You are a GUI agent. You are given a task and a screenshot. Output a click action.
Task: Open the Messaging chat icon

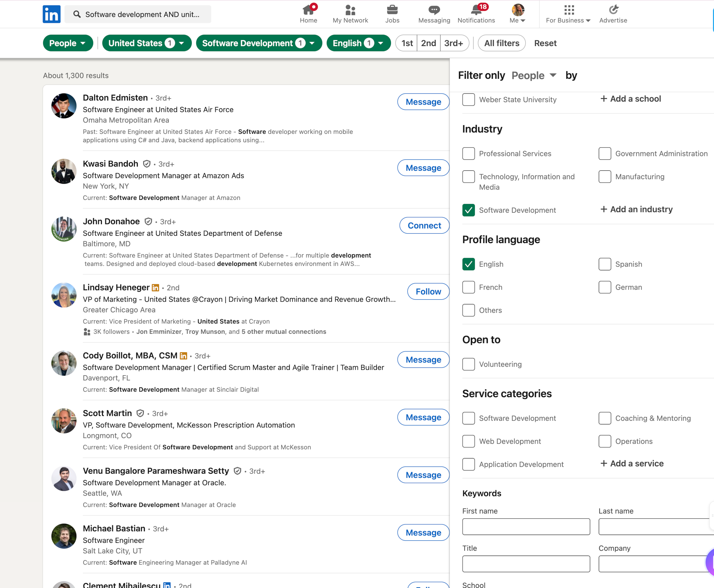point(434,10)
